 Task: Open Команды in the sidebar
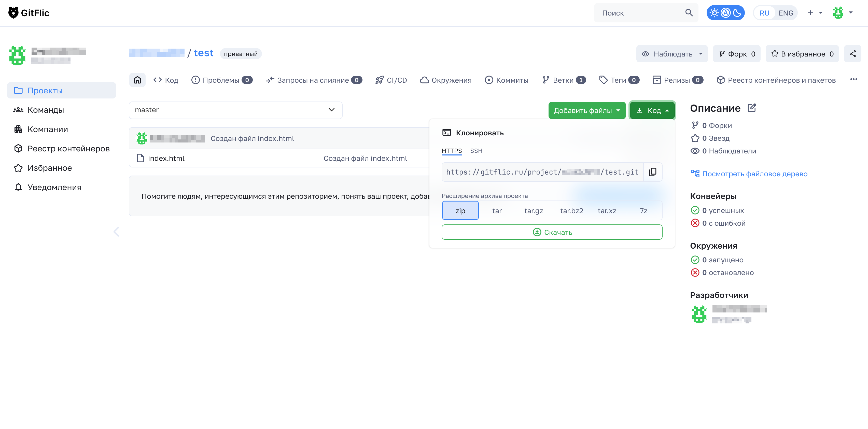tap(61, 110)
